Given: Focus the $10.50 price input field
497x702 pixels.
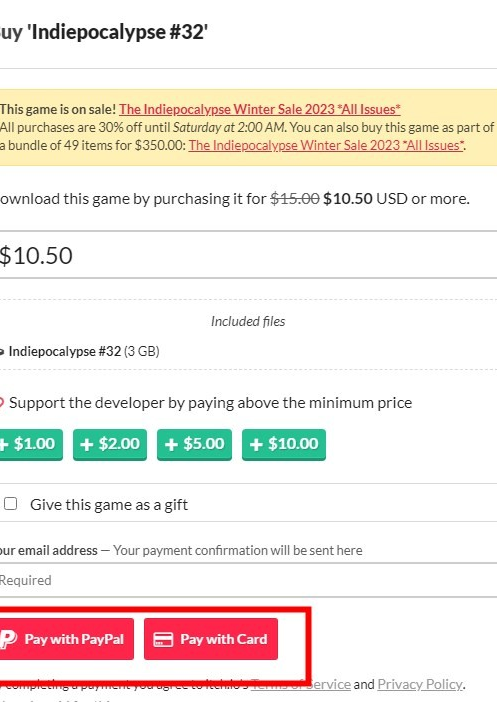Looking at the screenshot, I should [248, 255].
